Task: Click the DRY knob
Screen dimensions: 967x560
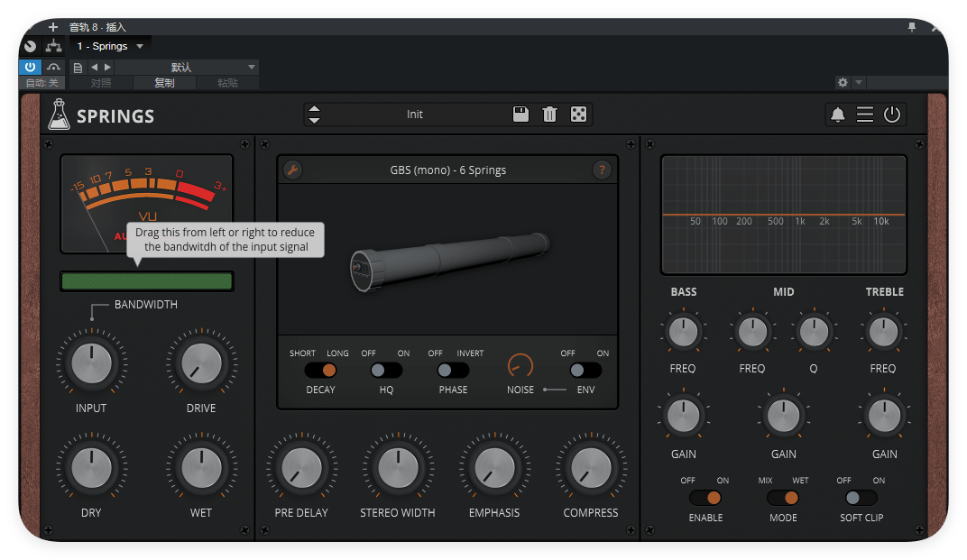Action: [91, 467]
